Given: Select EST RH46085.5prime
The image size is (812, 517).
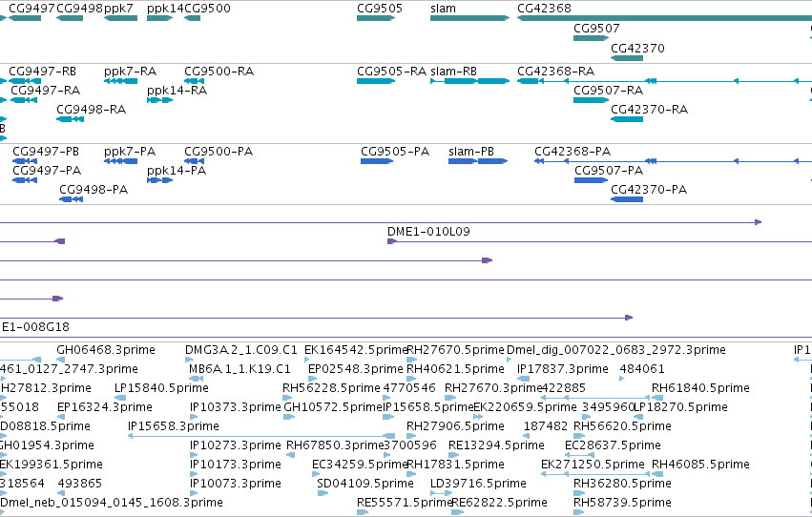Looking at the screenshot, I should click(657, 475).
